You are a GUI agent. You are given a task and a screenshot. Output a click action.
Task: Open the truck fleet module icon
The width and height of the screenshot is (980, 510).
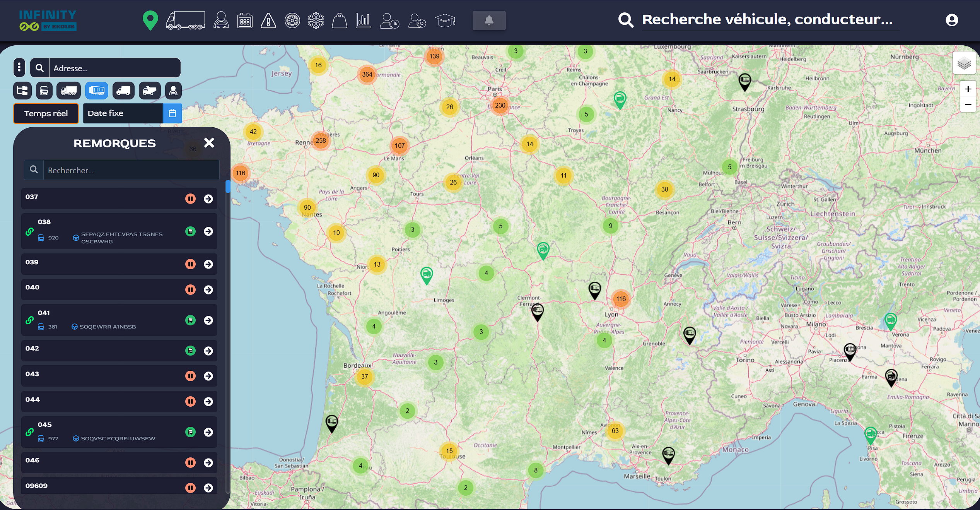coord(186,21)
